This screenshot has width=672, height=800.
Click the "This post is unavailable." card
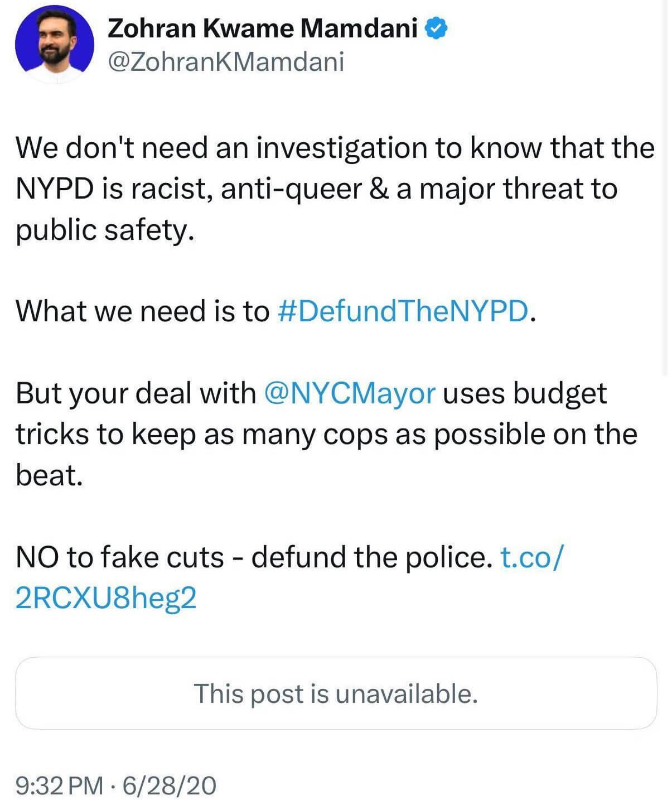[336, 693]
